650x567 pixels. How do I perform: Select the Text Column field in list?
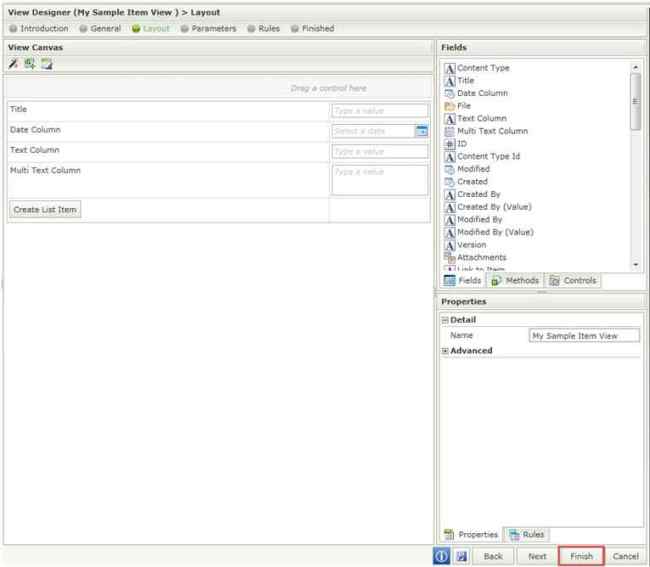[476, 119]
